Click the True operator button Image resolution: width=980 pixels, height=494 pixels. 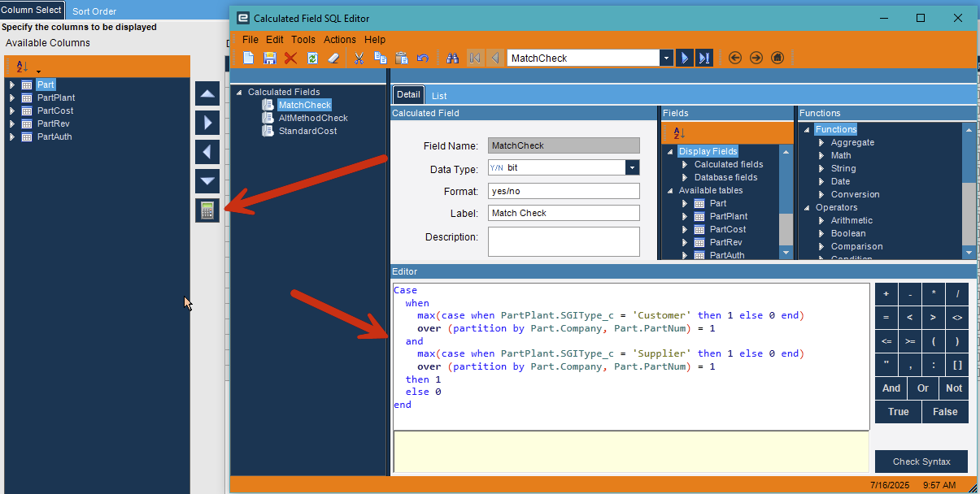coord(898,412)
